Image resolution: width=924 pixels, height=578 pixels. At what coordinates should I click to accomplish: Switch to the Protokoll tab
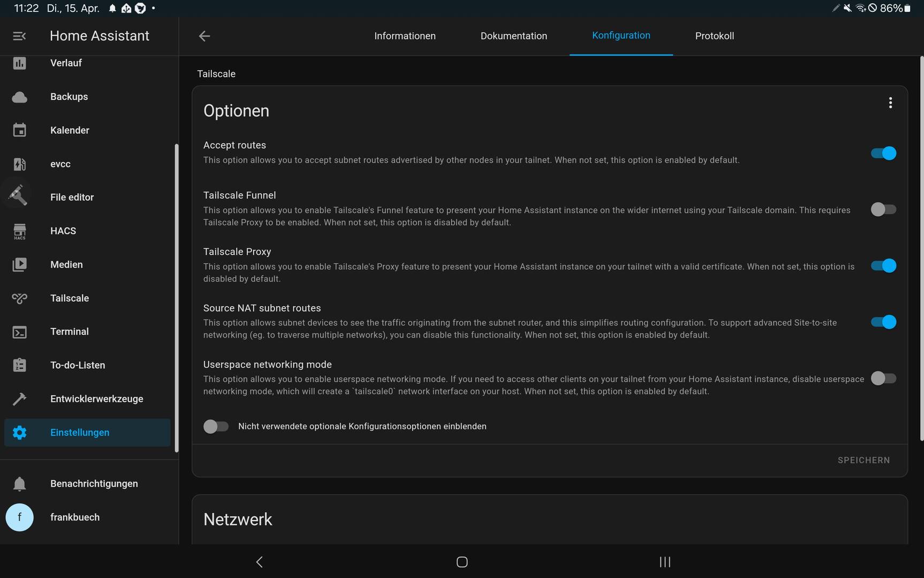714,36
